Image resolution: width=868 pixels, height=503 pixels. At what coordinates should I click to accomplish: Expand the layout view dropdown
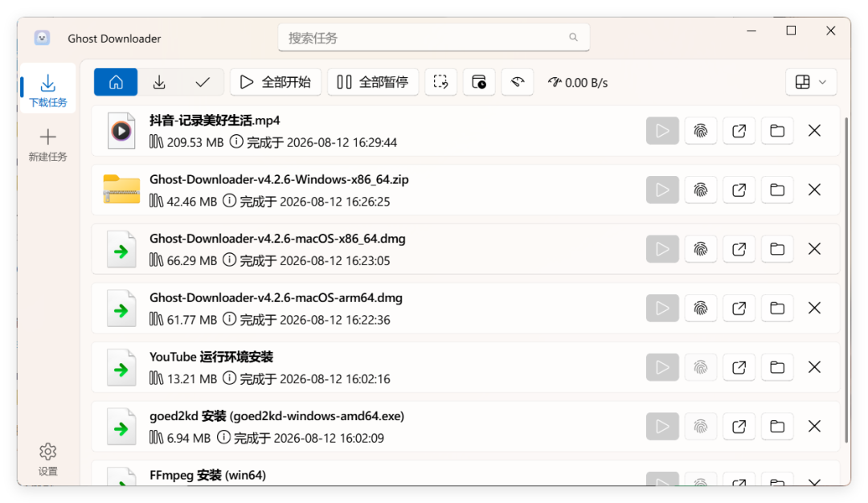click(x=811, y=83)
